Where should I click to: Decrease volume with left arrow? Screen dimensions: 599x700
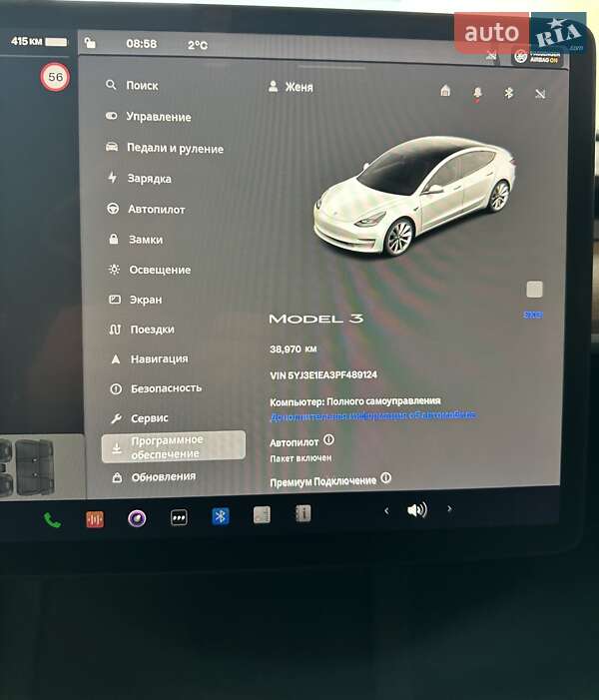(386, 510)
